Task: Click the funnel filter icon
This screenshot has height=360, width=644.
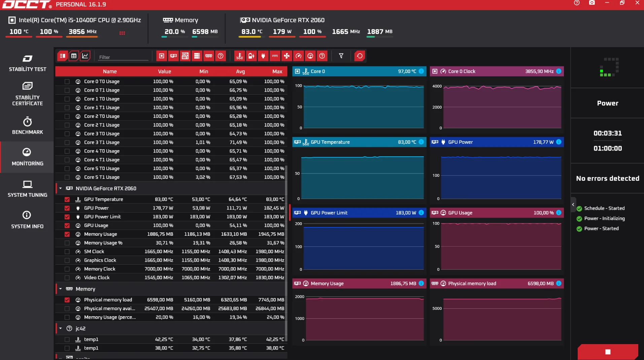Action: [341, 56]
